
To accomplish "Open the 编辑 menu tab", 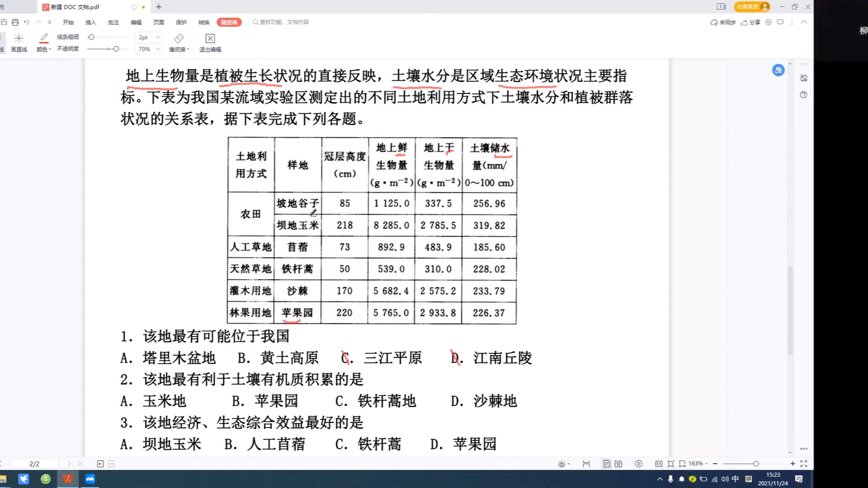I will tap(136, 22).
